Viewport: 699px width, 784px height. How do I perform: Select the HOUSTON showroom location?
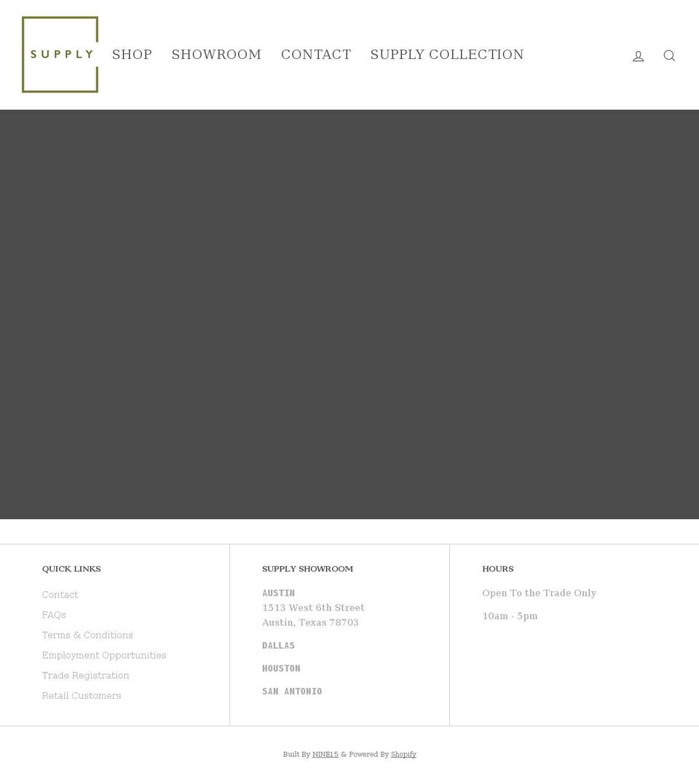tap(281, 668)
